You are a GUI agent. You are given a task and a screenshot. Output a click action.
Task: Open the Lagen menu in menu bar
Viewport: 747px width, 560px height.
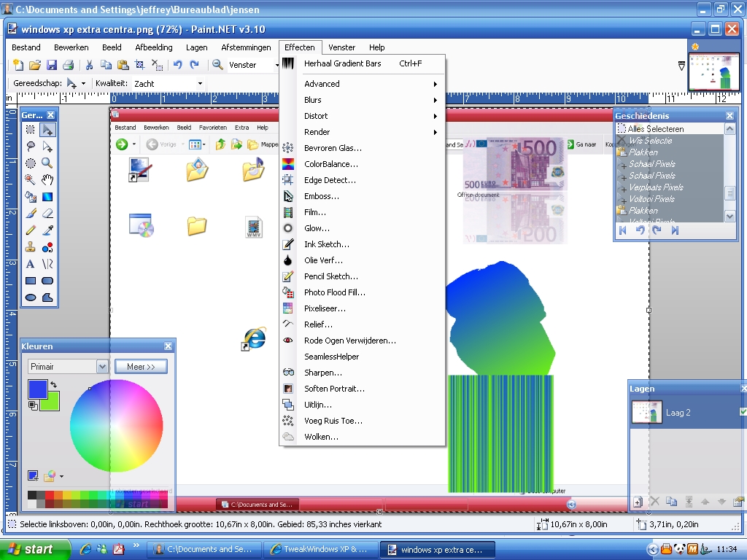[197, 47]
